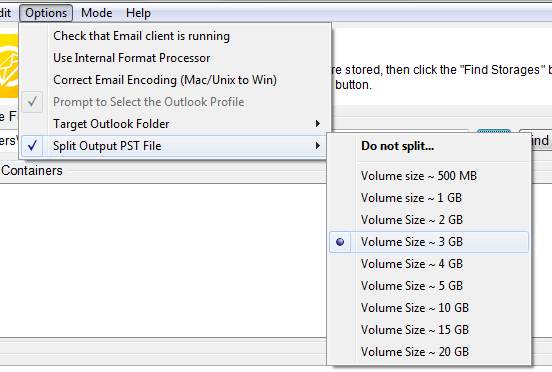Select Volume Size ~ 5 GB
The width and height of the screenshot is (552, 372).
coord(429,286)
